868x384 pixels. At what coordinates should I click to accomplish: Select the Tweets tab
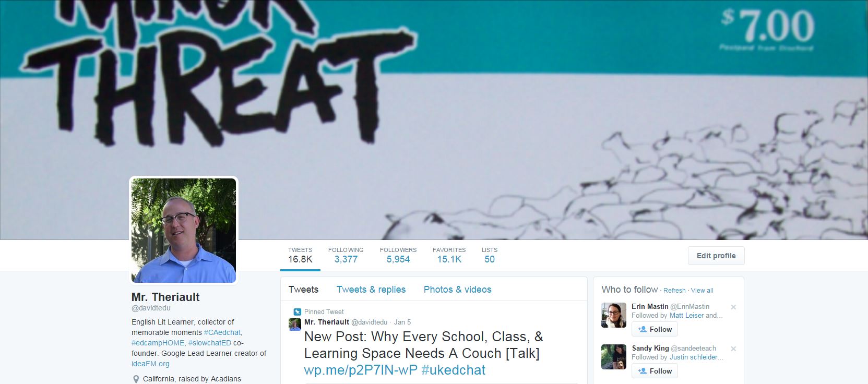[x=303, y=290]
